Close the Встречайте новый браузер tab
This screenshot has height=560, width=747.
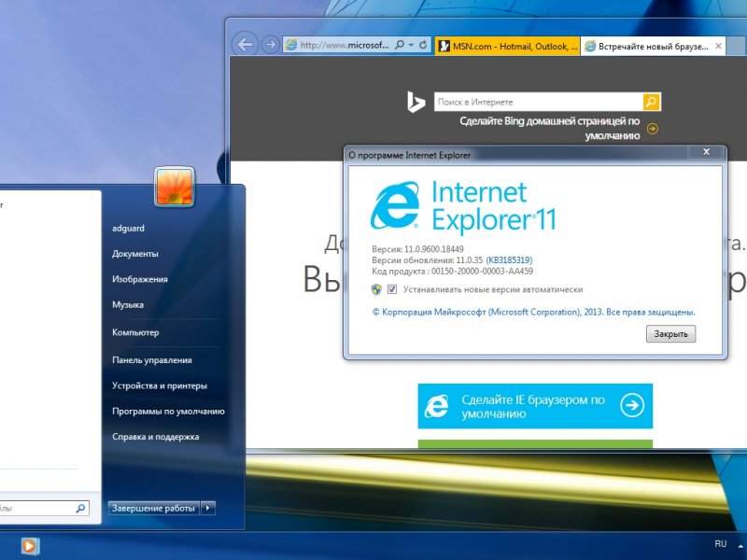(x=718, y=46)
